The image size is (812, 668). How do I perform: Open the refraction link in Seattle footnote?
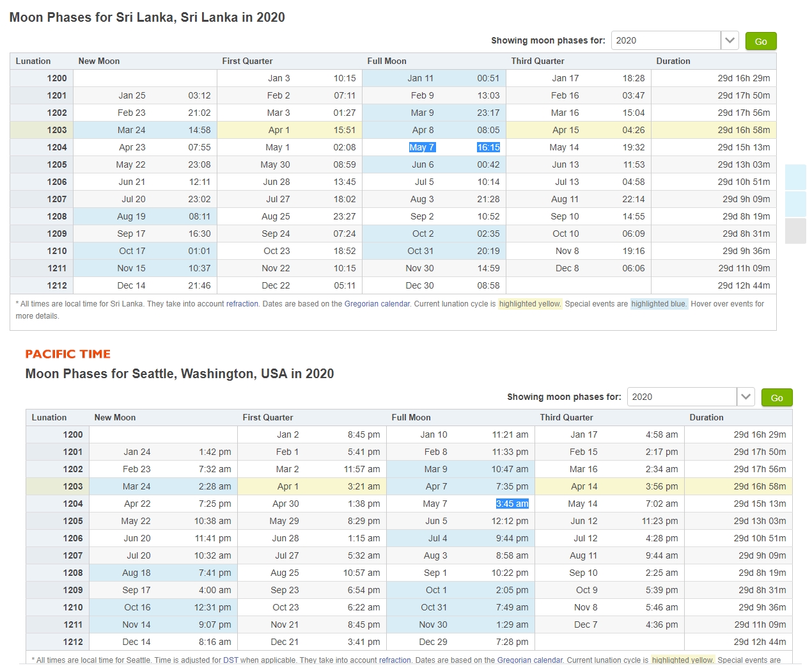395,660
